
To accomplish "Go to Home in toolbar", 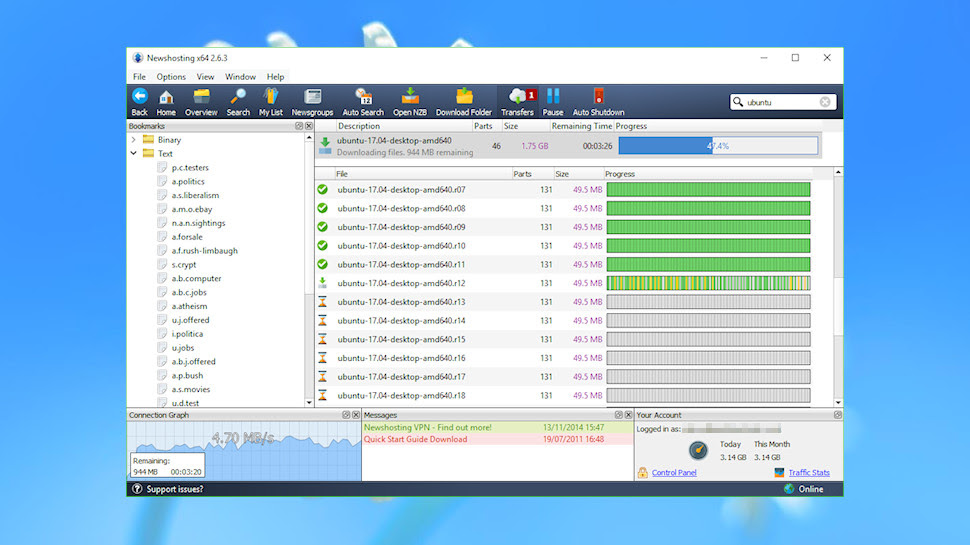I will 166,101.
